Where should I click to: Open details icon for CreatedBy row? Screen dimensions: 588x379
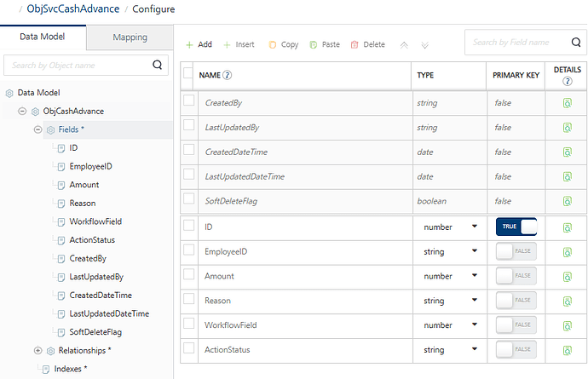pyautogui.click(x=567, y=103)
